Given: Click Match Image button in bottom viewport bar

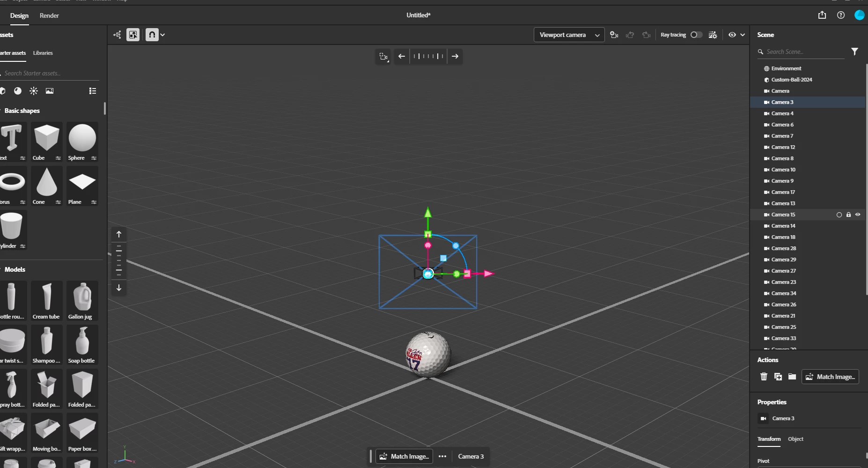Looking at the screenshot, I should (404, 456).
